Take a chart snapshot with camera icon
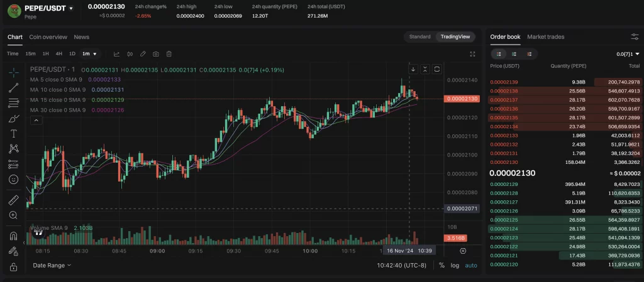 156,53
